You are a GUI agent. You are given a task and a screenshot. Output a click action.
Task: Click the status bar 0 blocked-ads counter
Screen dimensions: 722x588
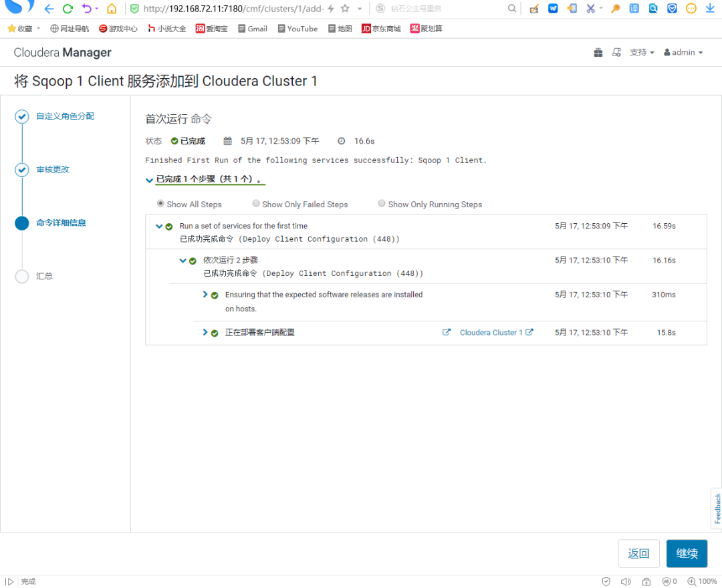click(669, 581)
